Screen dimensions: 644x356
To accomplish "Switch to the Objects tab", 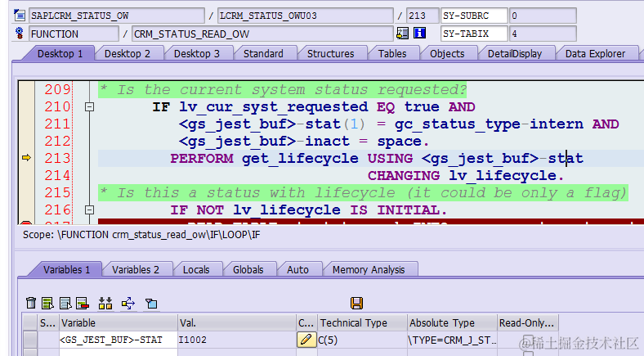I will pyautogui.click(x=447, y=54).
